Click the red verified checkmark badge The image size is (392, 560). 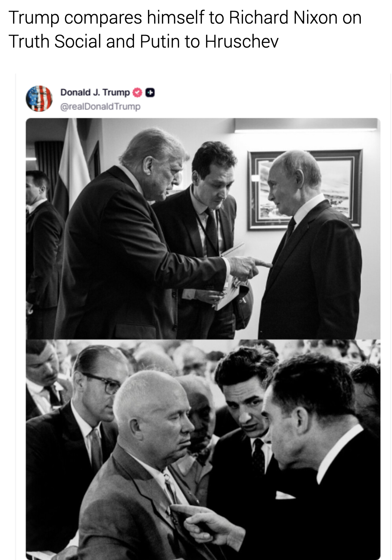coord(138,93)
